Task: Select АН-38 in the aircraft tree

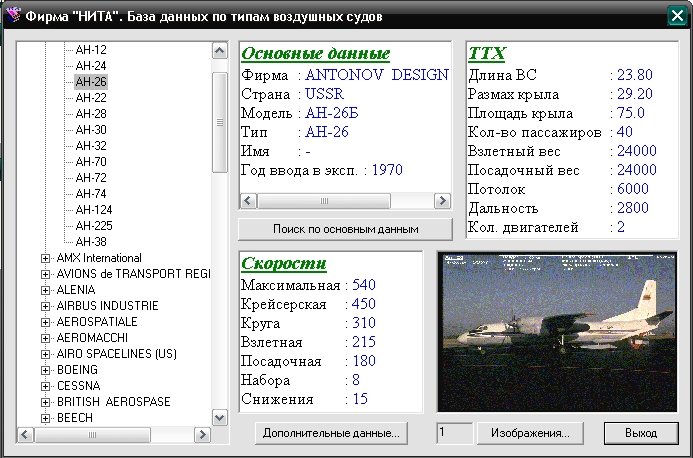Action: tap(91, 241)
